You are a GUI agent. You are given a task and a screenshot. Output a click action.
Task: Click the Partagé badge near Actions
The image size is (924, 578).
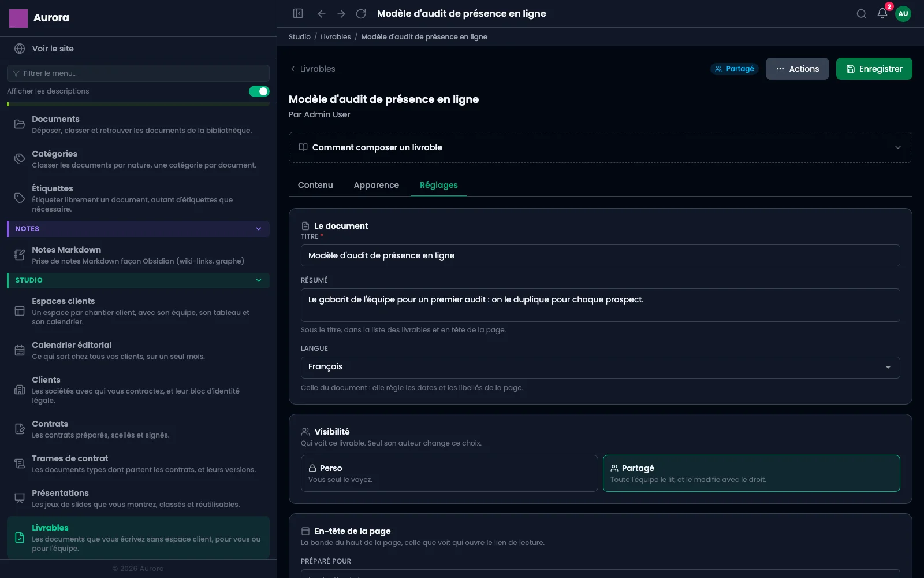point(735,69)
